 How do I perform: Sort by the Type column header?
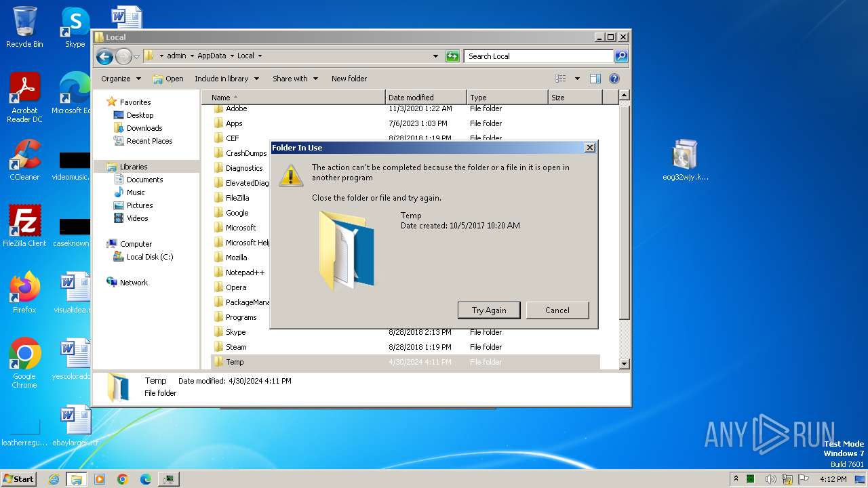click(x=507, y=98)
